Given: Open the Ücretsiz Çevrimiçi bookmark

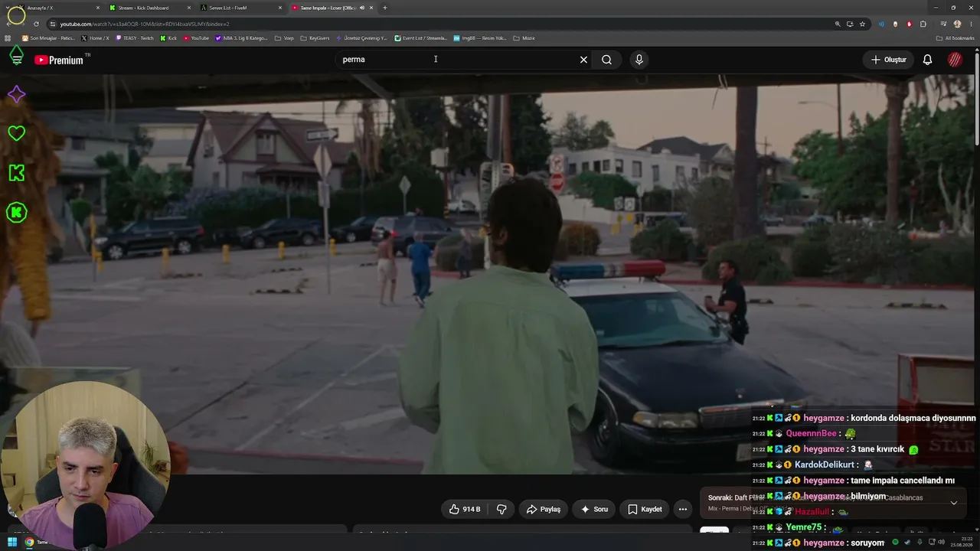Looking at the screenshot, I should click(x=361, y=37).
